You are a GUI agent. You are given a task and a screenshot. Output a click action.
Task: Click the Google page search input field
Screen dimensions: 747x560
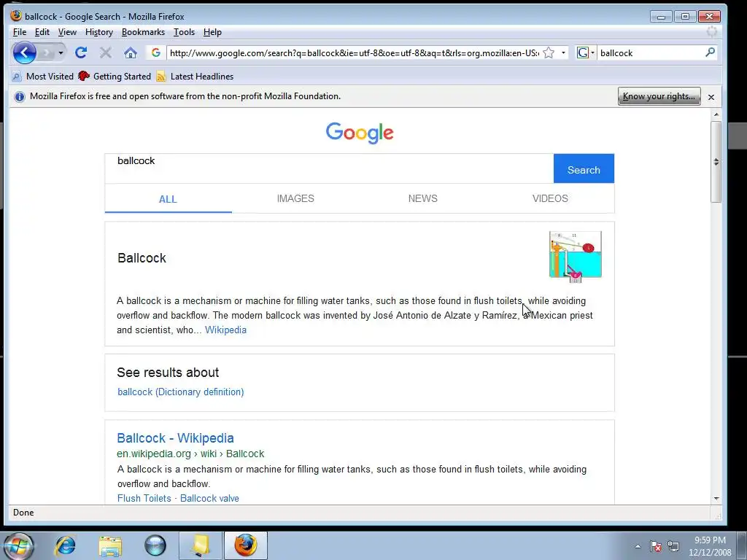click(x=329, y=168)
